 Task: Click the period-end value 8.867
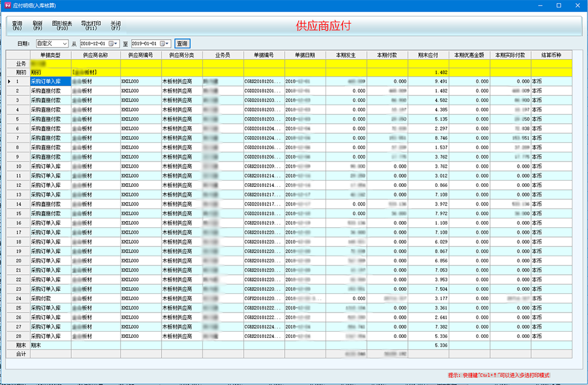coord(441,251)
